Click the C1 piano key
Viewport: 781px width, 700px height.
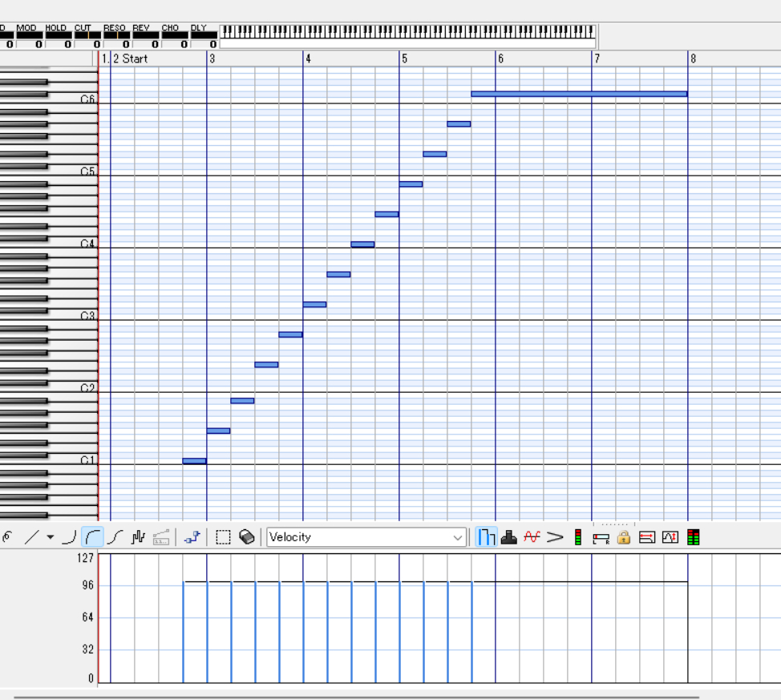coord(75,460)
